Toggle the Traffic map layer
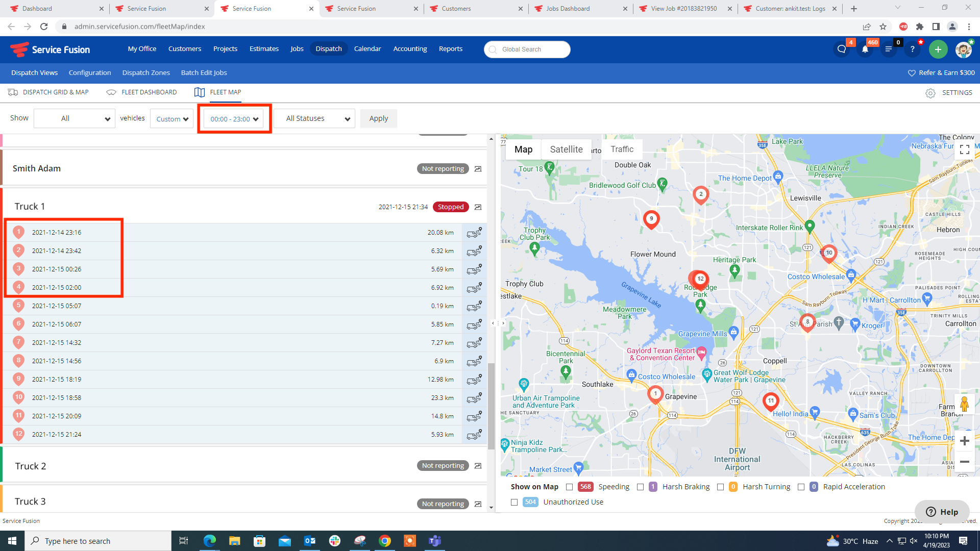The height and width of the screenshot is (551, 980). pyautogui.click(x=622, y=149)
